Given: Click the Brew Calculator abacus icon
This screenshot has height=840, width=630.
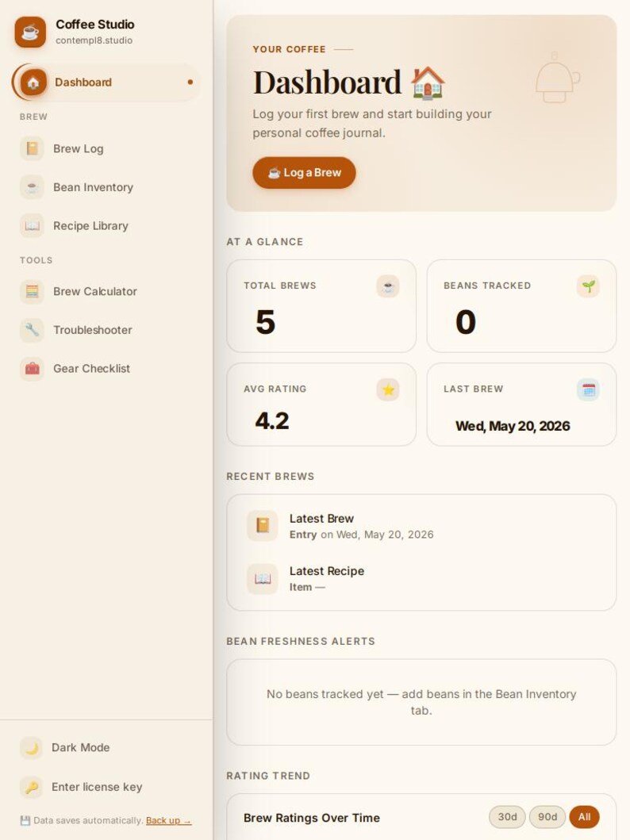Looking at the screenshot, I should (33, 291).
